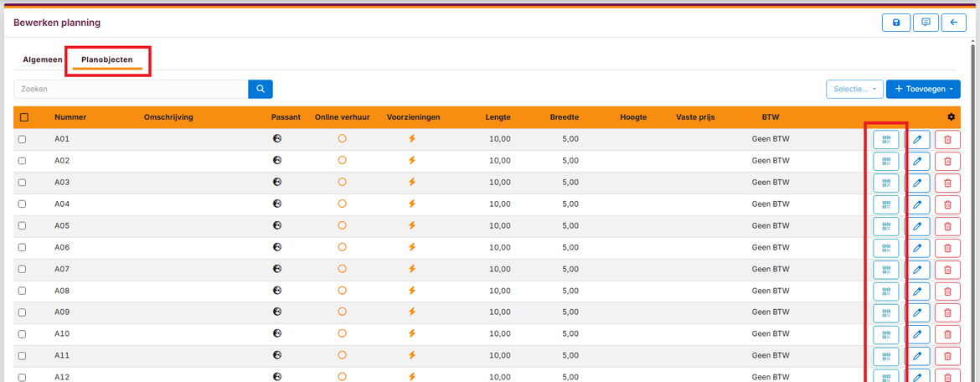Image resolution: width=980 pixels, height=382 pixels.
Task: Click the search magnifier button
Action: point(260,89)
